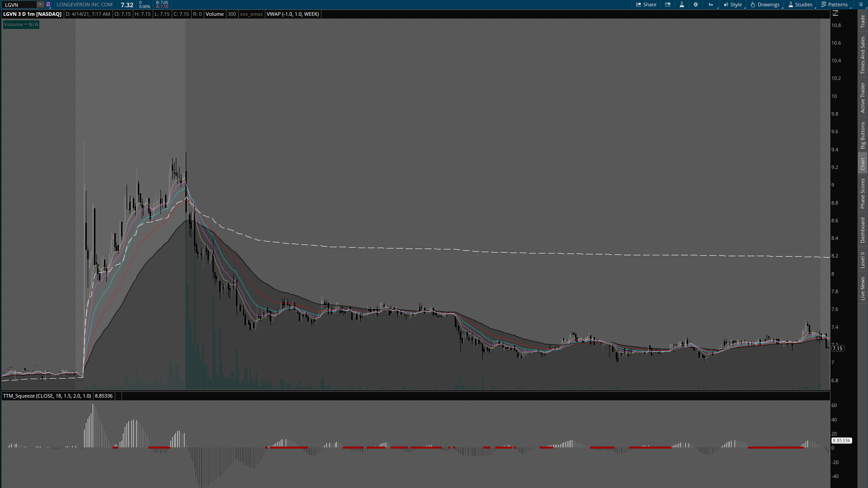Open the Active Trader side tab
Screen dimensions: 868x488
(x=863, y=98)
